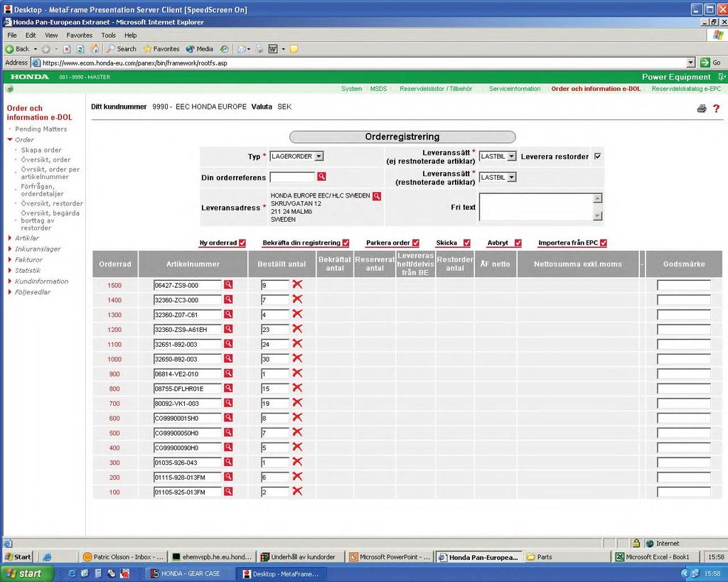
Task: Open Översikt, restorder link
Action: click(x=52, y=203)
